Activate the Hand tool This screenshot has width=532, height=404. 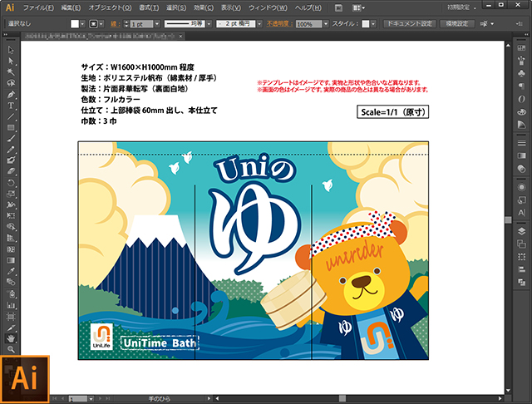(x=11, y=338)
